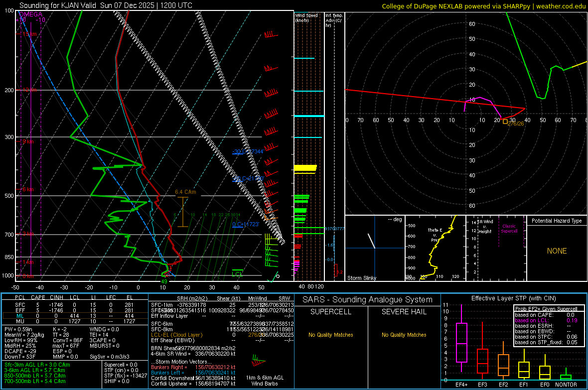Click the 700-500mb LR lapse rate line
Viewport: 588px width, 390px height.
tap(35, 381)
